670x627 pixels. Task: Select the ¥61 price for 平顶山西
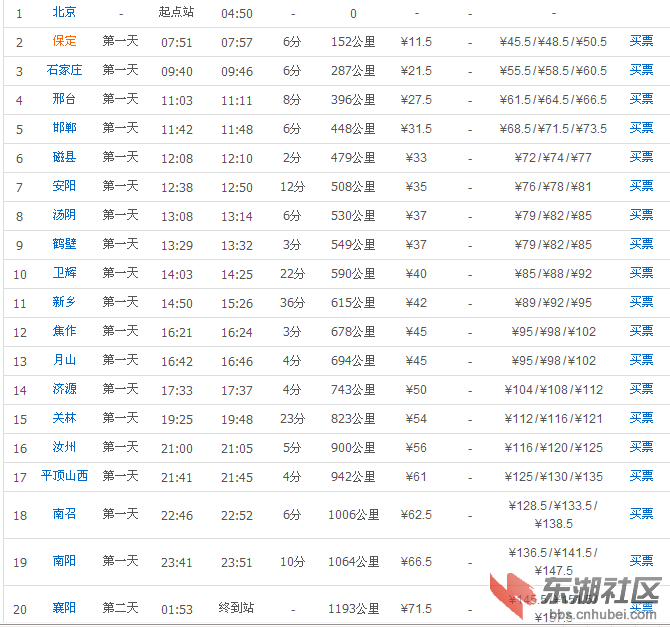pyautogui.click(x=416, y=477)
